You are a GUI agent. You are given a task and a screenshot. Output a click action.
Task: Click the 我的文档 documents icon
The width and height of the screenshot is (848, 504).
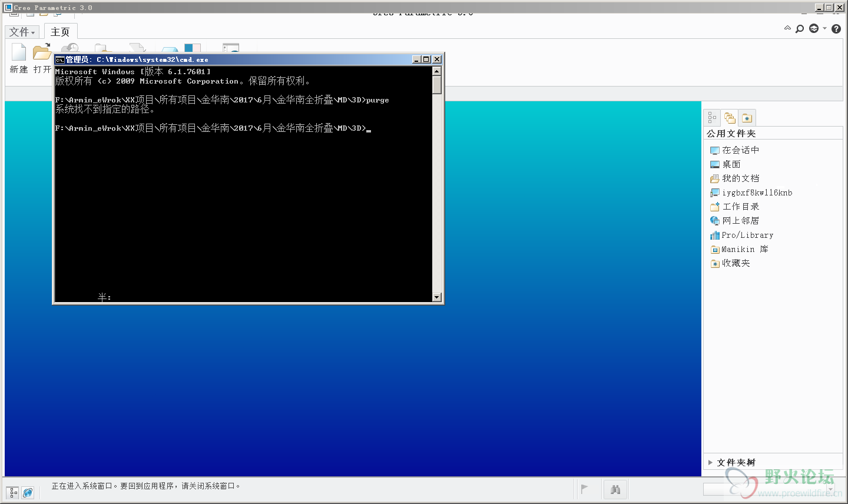pyautogui.click(x=715, y=179)
